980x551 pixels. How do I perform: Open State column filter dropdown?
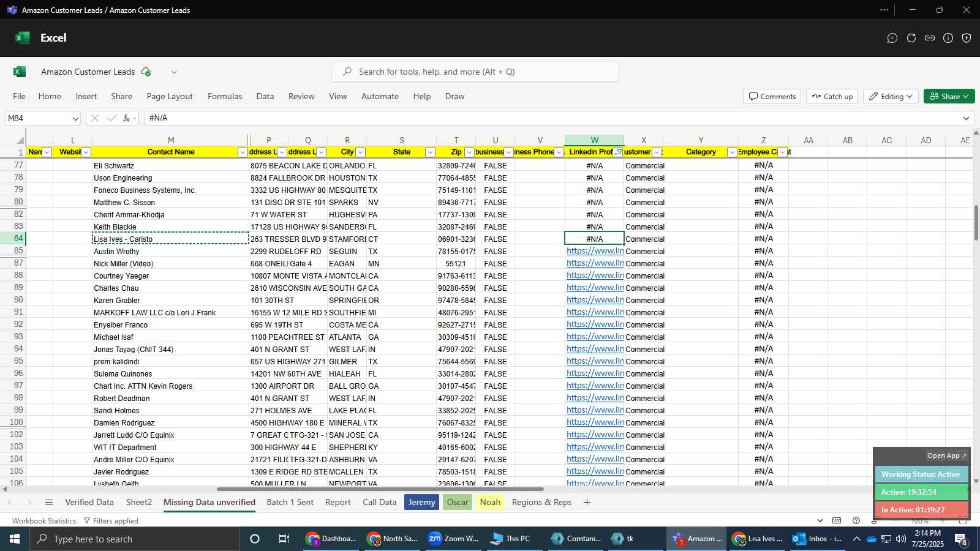point(430,152)
